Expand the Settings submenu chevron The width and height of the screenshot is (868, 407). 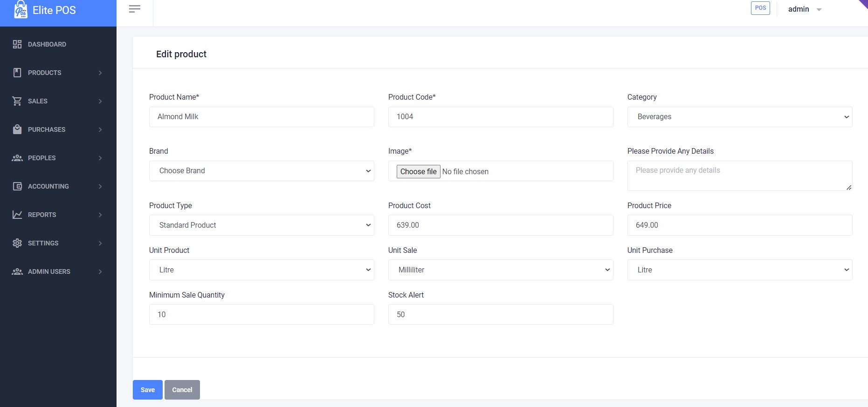[100, 243]
